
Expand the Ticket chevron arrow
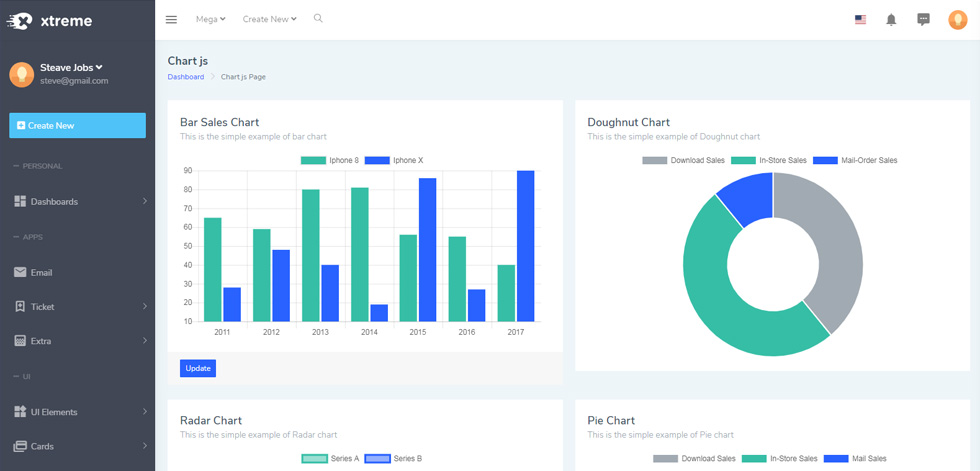pyautogui.click(x=144, y=307)
